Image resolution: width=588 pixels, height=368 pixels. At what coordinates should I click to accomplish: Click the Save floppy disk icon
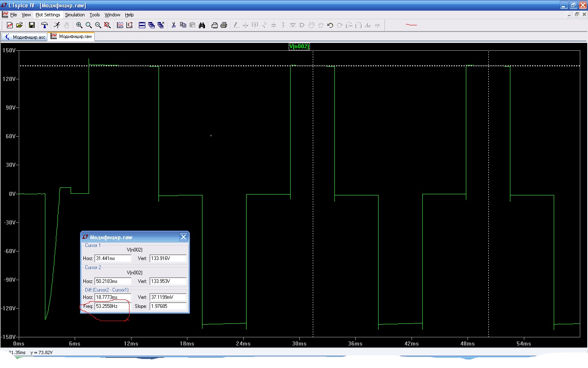[x=32, y=25]
